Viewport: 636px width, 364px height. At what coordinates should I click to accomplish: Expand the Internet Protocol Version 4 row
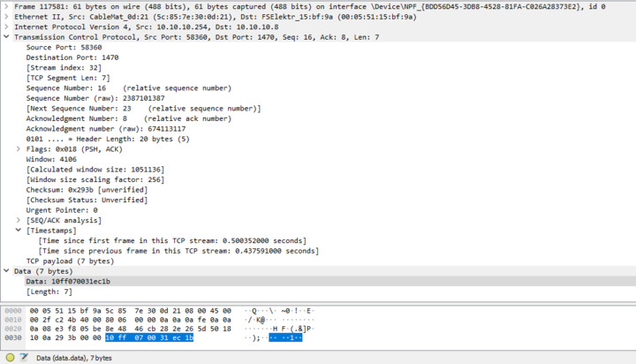tap(6, 27)
